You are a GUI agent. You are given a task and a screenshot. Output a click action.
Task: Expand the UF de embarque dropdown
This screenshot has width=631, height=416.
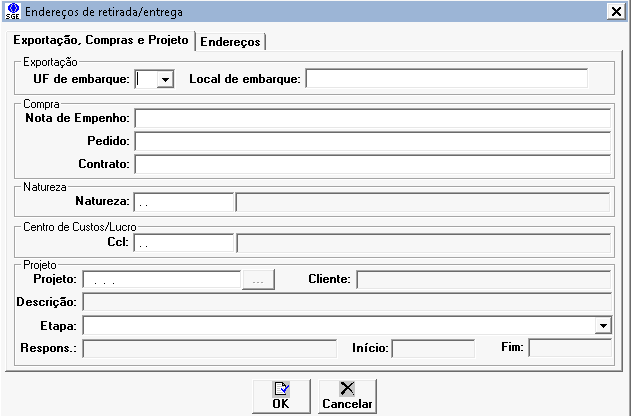[x=166, y=79]
